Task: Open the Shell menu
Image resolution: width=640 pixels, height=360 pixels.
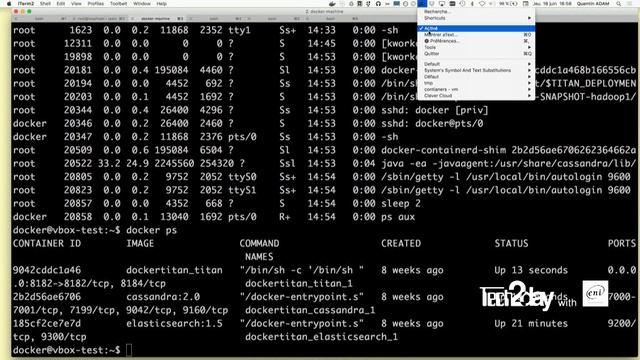Action: click(x=45, y=4)
